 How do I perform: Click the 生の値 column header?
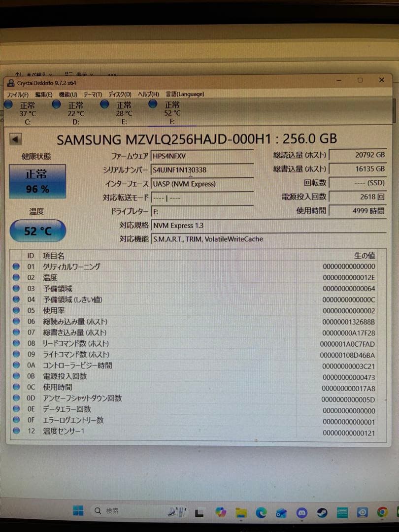(365, 256)
